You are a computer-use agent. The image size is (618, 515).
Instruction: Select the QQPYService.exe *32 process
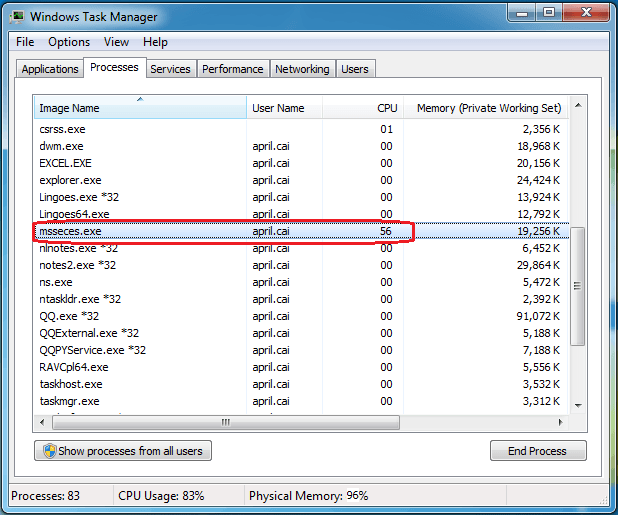point(301,350)
